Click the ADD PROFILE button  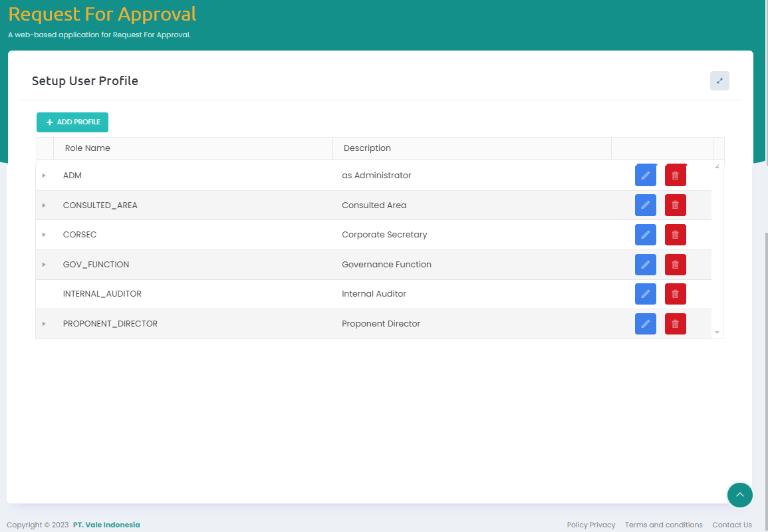click(72, 122)
